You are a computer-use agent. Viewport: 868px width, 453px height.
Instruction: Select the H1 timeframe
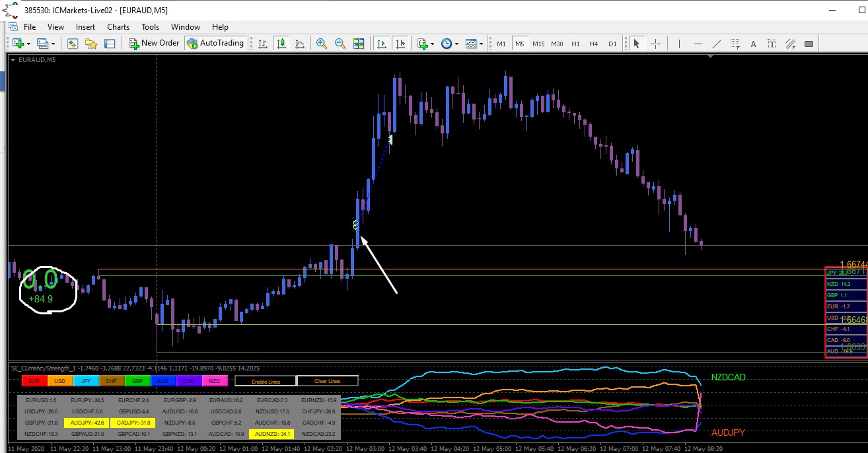(575, 44)
